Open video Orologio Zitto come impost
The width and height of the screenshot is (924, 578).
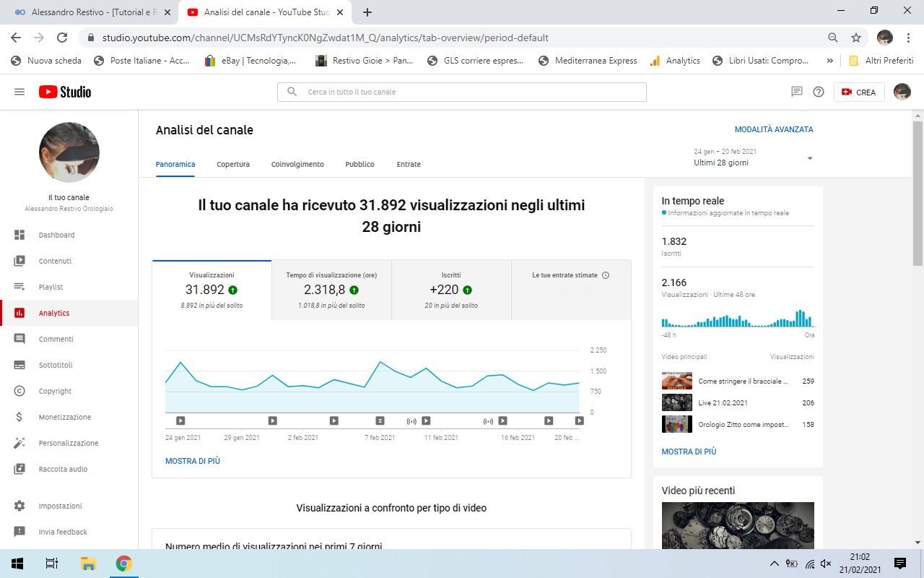point(738,424)
